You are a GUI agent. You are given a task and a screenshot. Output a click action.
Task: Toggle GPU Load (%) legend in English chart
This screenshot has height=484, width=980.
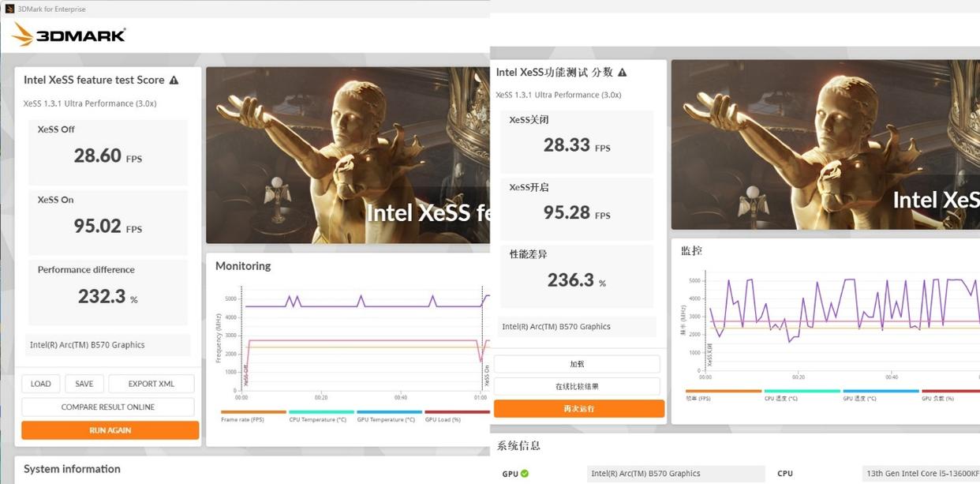tap(457, 416)
